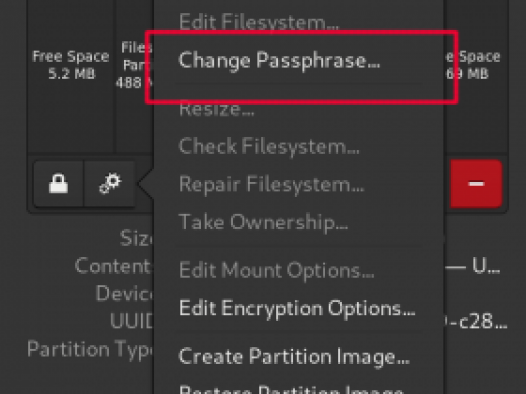Delete selected partition with red minus button

pos(476,183)
